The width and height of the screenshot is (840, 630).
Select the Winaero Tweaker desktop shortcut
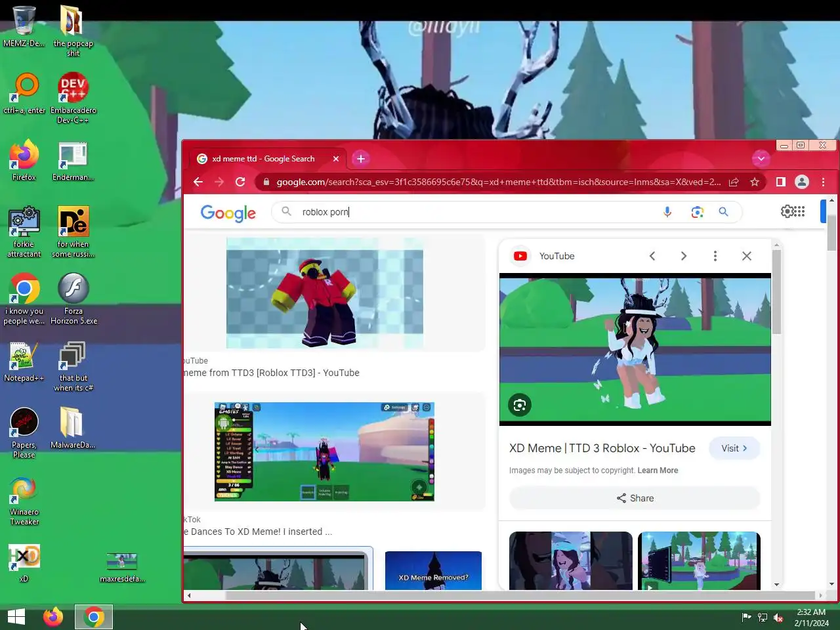tap(24, 500)
